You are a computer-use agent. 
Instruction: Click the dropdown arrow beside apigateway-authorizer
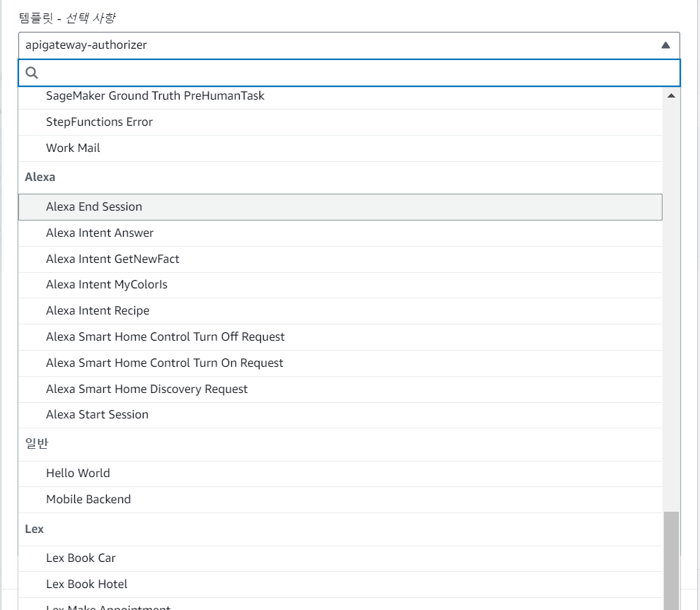665,45
